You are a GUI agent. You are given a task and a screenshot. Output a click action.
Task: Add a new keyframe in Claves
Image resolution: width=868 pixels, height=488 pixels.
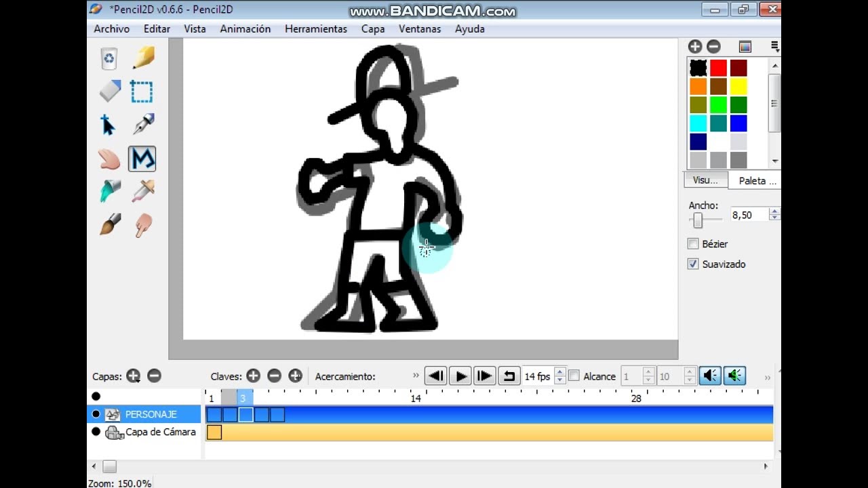(x=253, y=375)
